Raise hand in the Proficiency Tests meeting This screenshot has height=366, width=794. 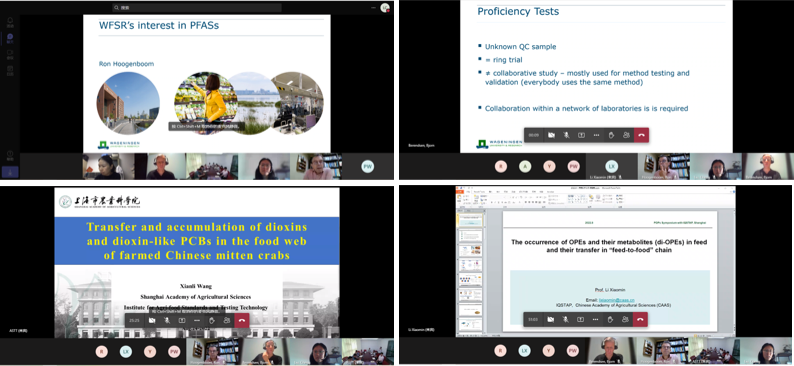(611, 135)
